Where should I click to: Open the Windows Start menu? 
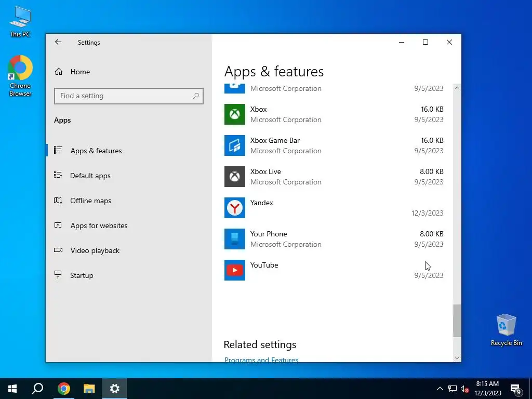click(x=12, y=389)
